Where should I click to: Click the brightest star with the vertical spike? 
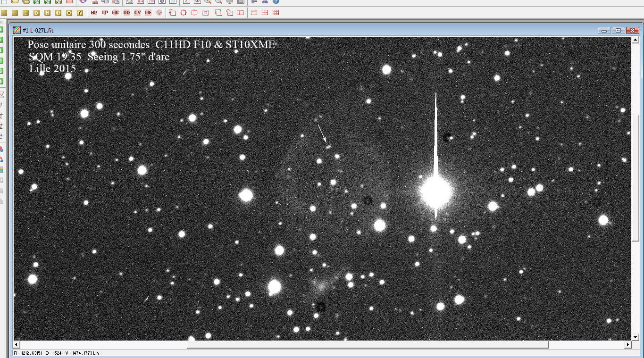[435, 192]
